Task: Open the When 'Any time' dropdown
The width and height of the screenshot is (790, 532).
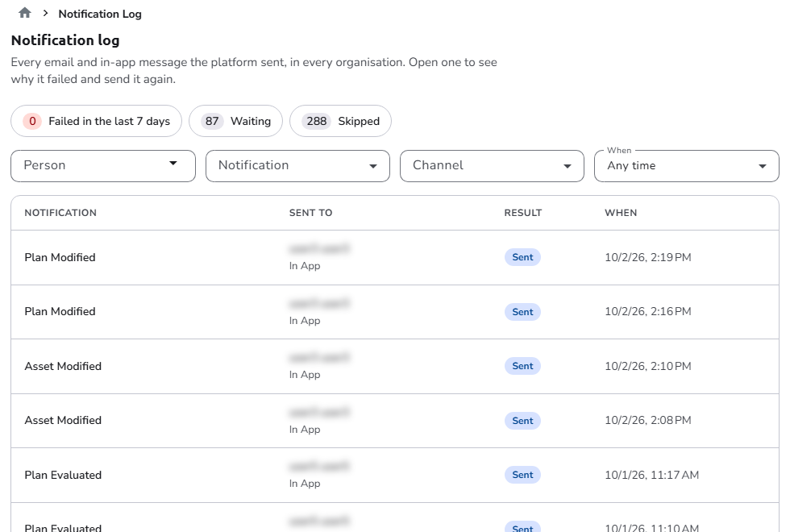Action: pyautogui.click(x=687, y=166)
